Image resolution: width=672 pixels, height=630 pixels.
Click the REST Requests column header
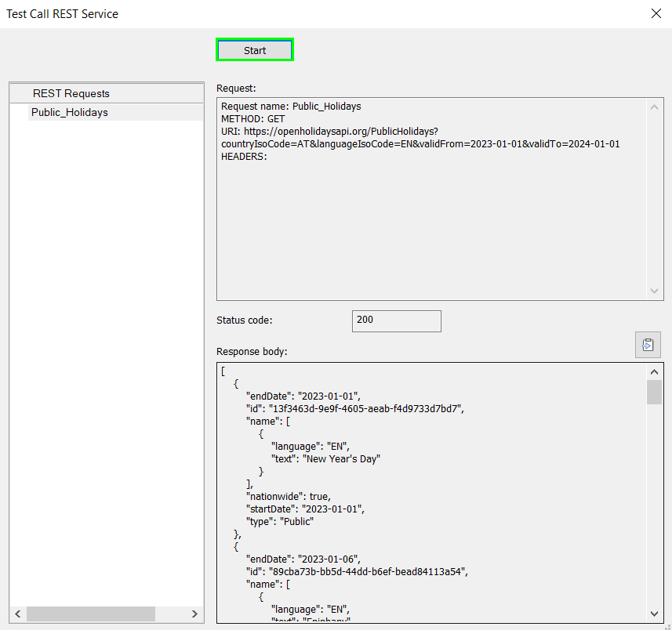(71, 93)
